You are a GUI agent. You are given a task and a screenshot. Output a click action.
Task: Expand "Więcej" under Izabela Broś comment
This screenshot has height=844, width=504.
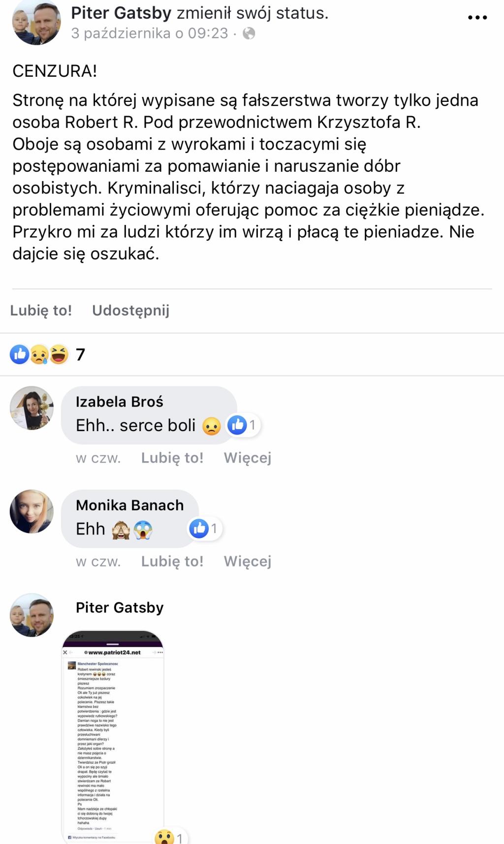248,458
